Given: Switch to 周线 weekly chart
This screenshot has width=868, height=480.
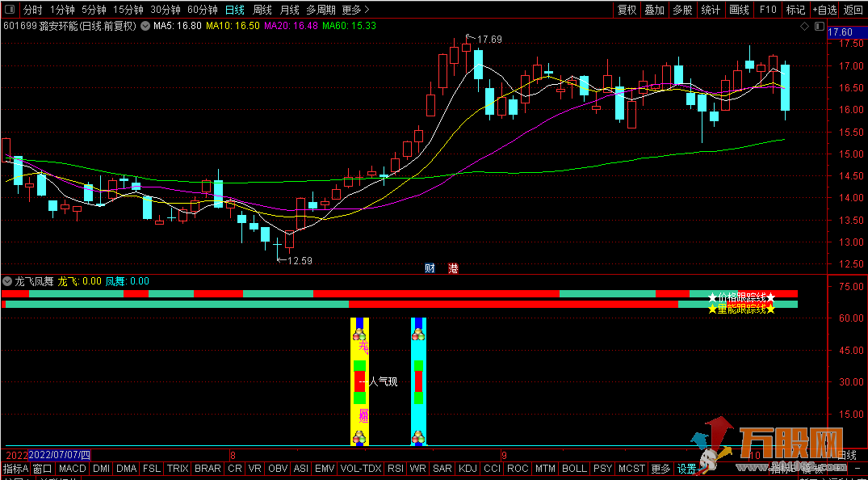Looking at the screenshot, I should tap(262, 10).
